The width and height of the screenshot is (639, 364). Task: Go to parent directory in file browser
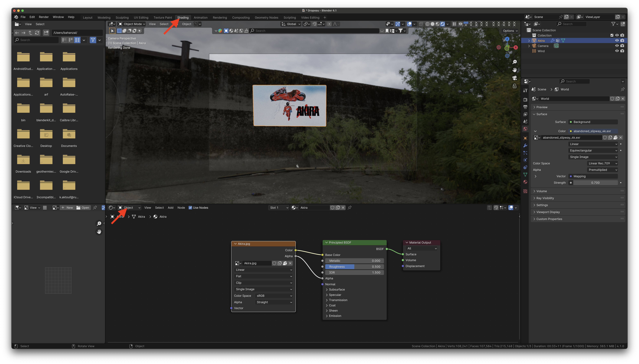[x=30, y=33]
